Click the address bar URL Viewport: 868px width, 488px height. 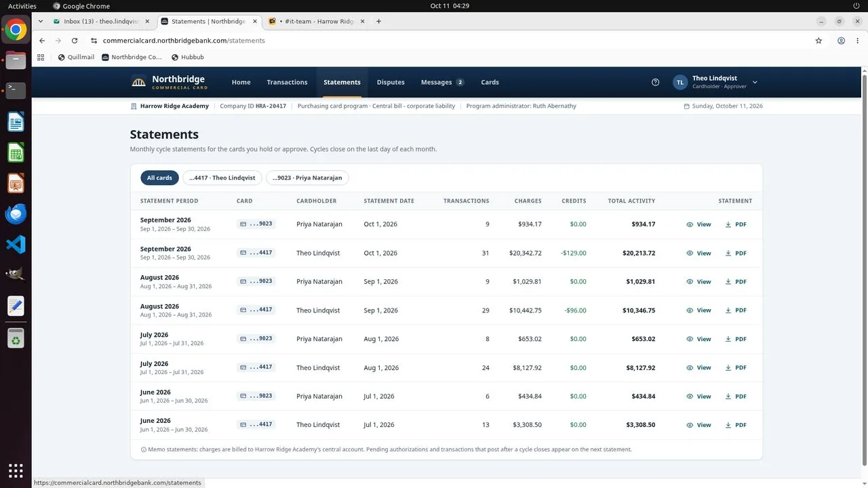click(184, 41)
